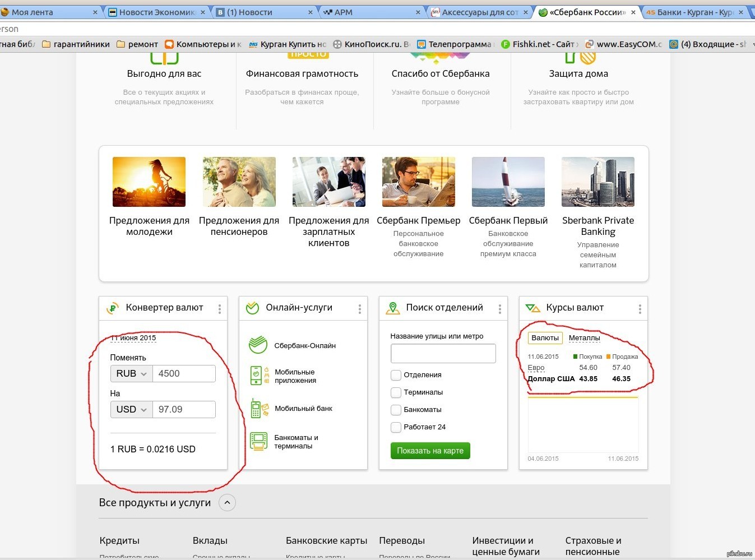Open the www.EasyCOM bookmark
755x560 pixels.
623,44
